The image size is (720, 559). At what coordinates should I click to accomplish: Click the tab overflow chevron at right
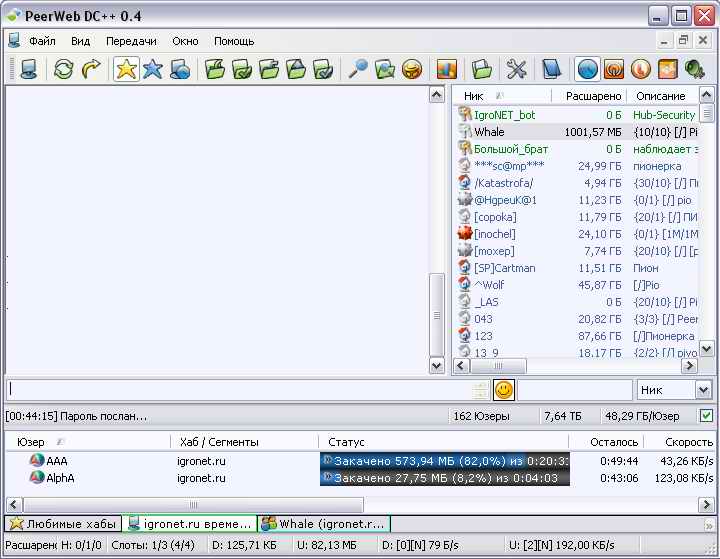(x=709, y=525)
